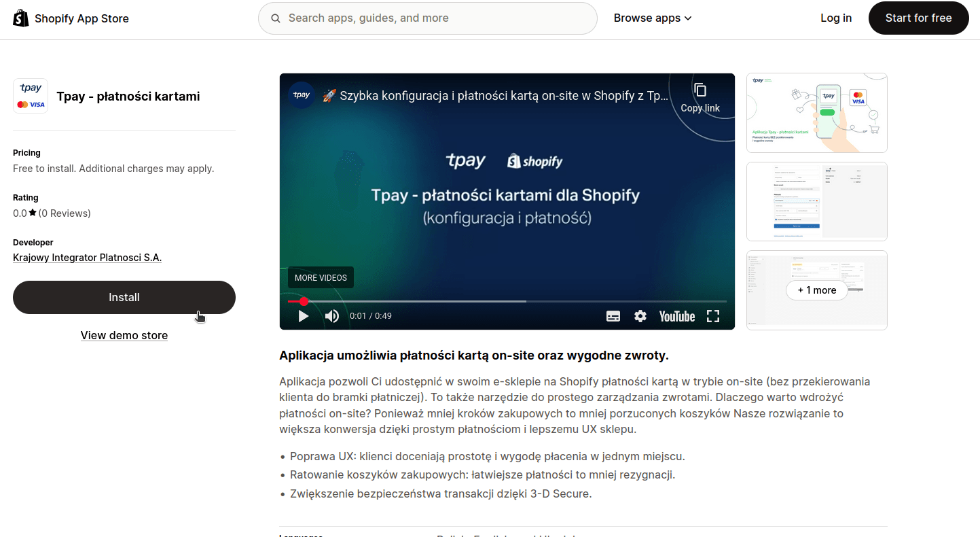Show more videos overlay button
This screenshot has width=980, height=537.
click(321, 277)
